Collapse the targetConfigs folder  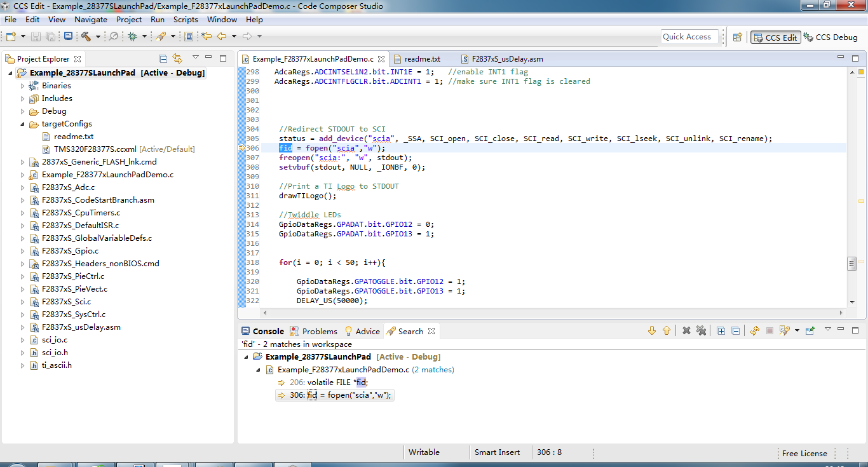click(23, 124)
